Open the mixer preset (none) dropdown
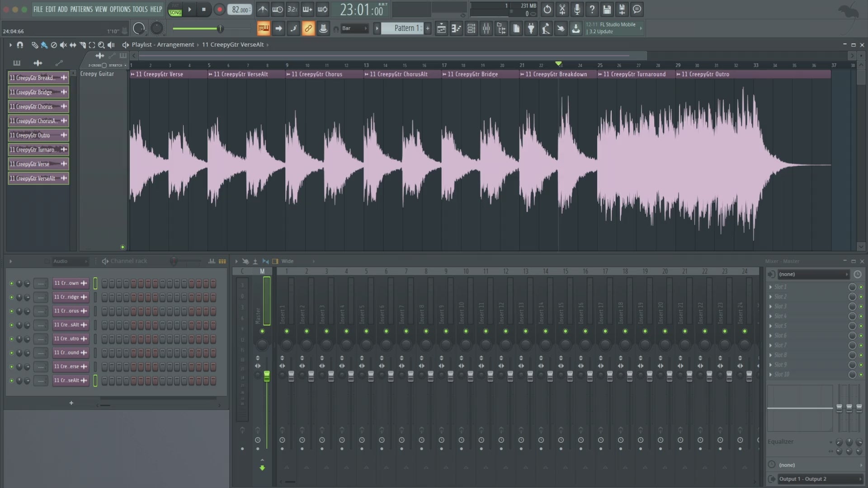Viewport: 868px width, 488px height. (812, 274)
